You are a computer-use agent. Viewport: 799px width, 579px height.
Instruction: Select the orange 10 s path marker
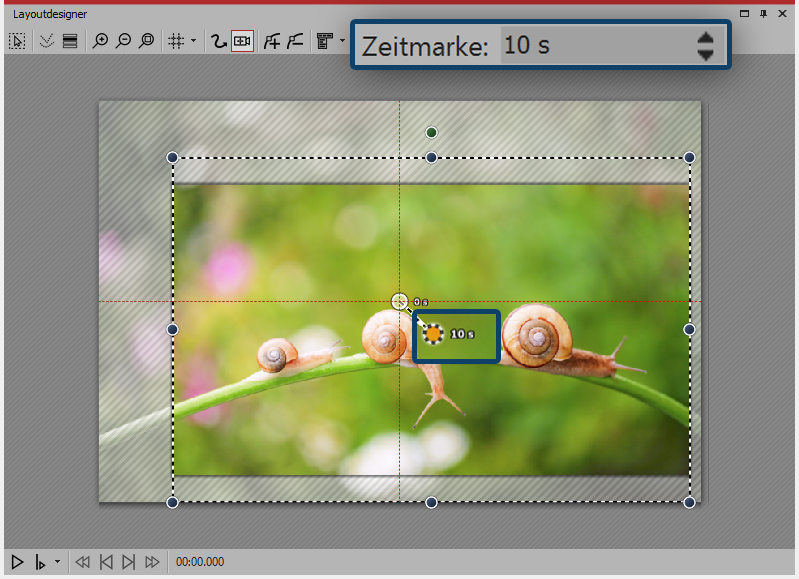434,334
